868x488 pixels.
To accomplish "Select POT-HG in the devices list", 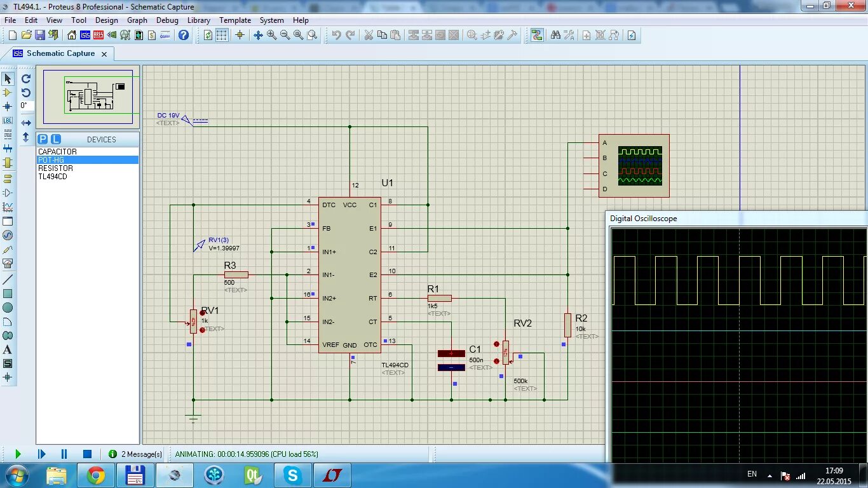I will click(88, 160).
